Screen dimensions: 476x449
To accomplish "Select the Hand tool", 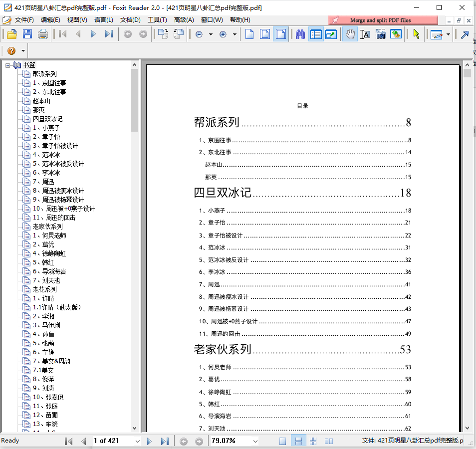I will (350, 34).
